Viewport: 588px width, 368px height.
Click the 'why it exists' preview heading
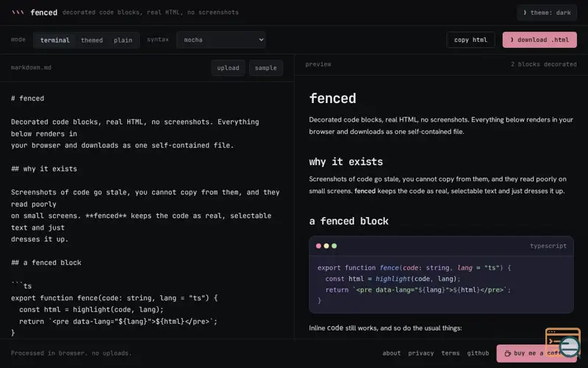pyautogui.click(x=345, y=162)
